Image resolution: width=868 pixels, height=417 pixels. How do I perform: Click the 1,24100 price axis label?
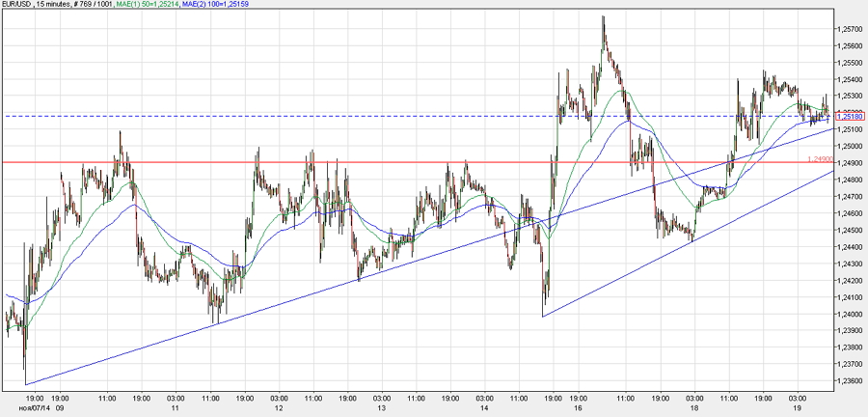pyautogui.click(x=851, y=297)
